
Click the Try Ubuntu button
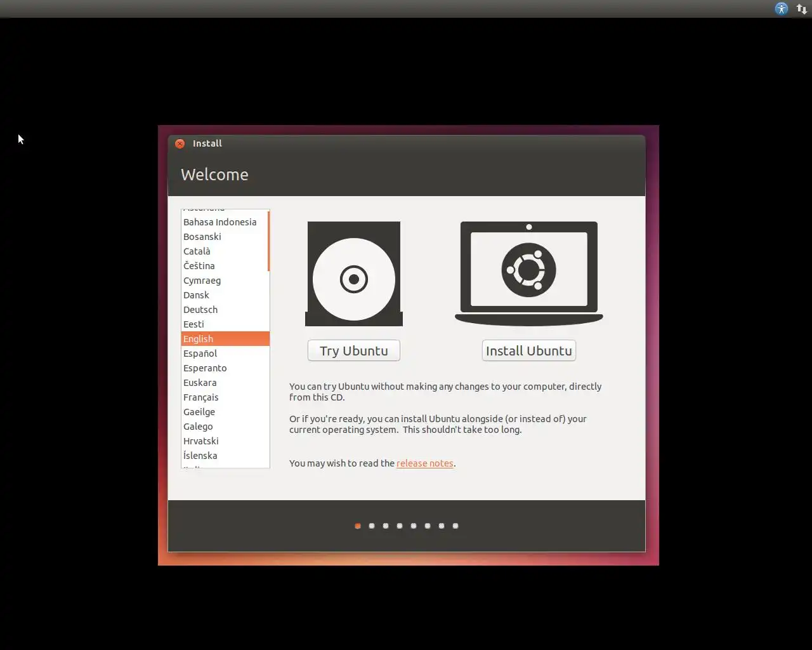(x=354, y=350)
